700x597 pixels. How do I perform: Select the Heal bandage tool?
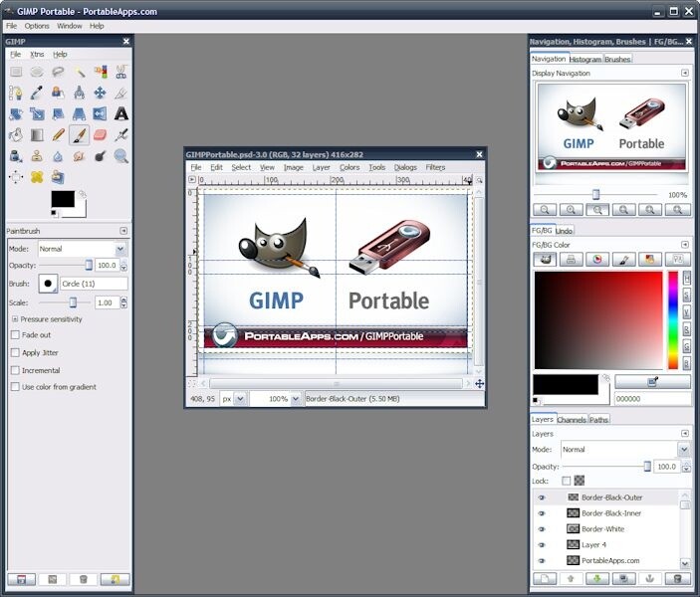[37, 177]
